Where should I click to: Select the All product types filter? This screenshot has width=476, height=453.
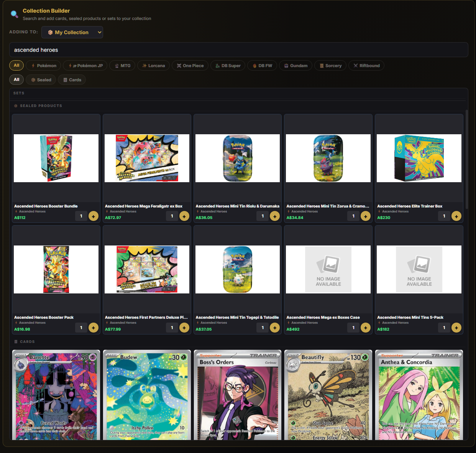pos(16,80)
